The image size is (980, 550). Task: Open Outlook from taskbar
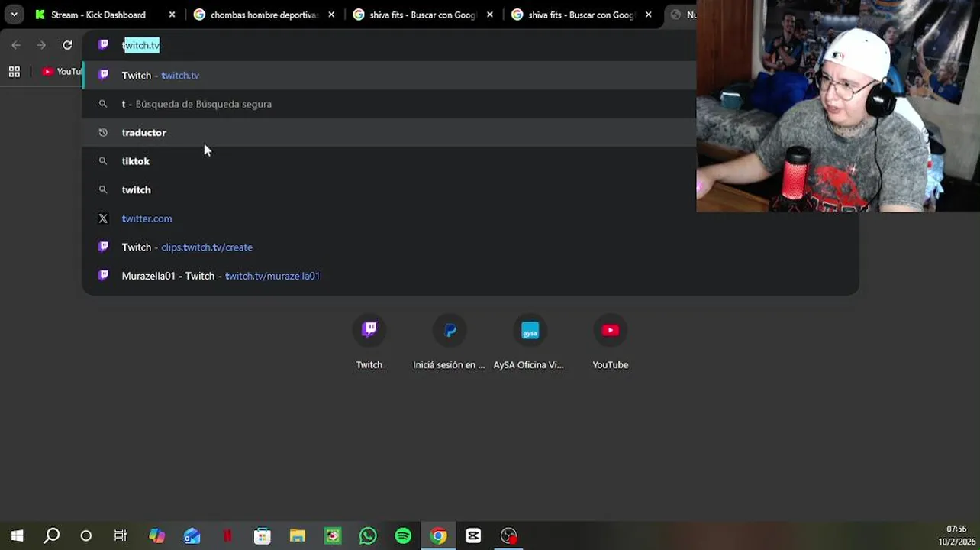click(192, 535)
